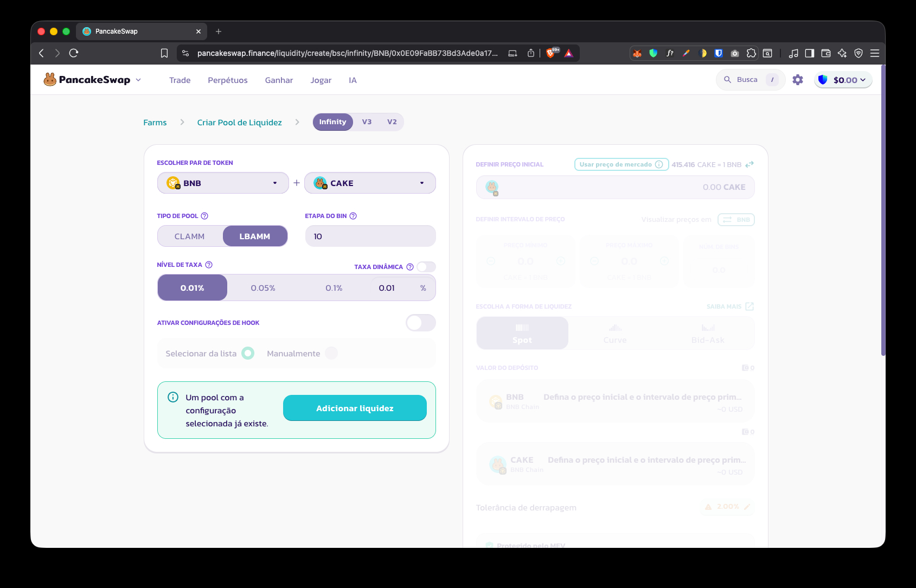Expand the PancakeSwap logo chevron menu
The image size is (916, 588).
coord(138,80)
